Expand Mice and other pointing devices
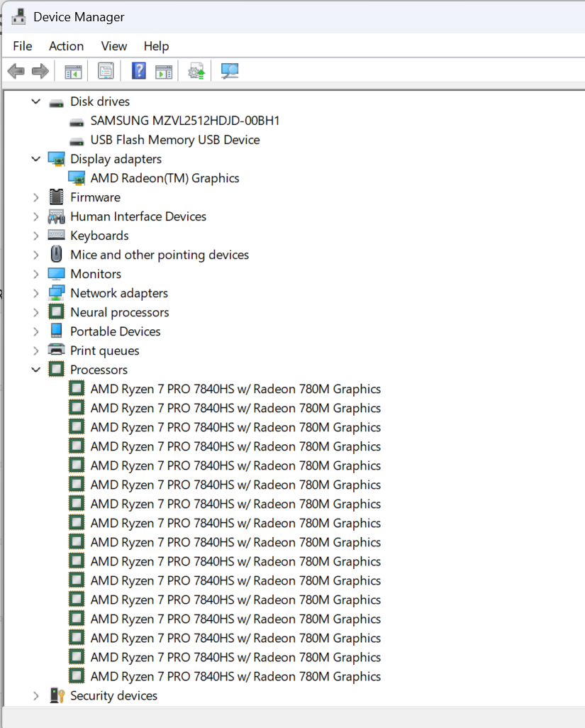 [35, 255]
